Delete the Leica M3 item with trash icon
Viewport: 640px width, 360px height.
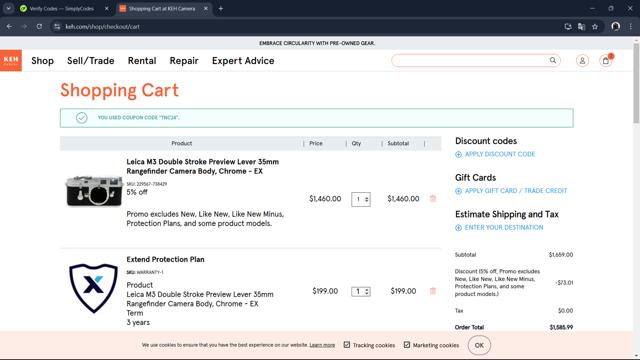tap(433, 199)
